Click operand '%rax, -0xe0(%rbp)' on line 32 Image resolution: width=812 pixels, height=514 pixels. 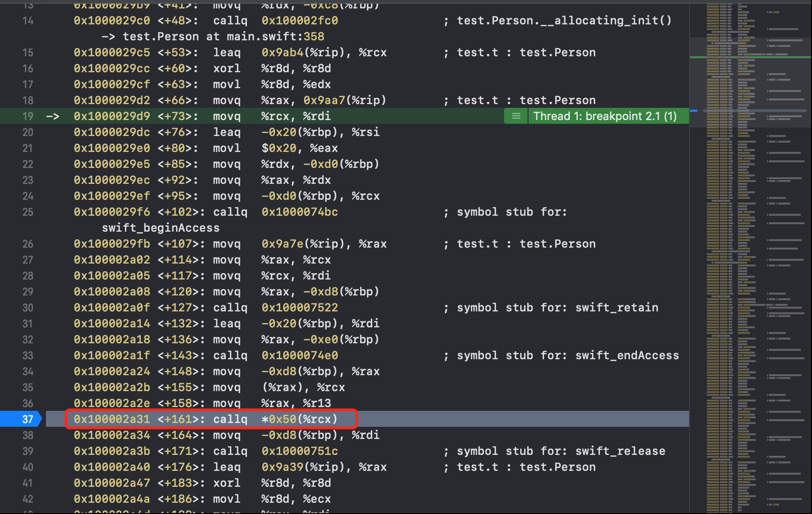tap(321, 340)
